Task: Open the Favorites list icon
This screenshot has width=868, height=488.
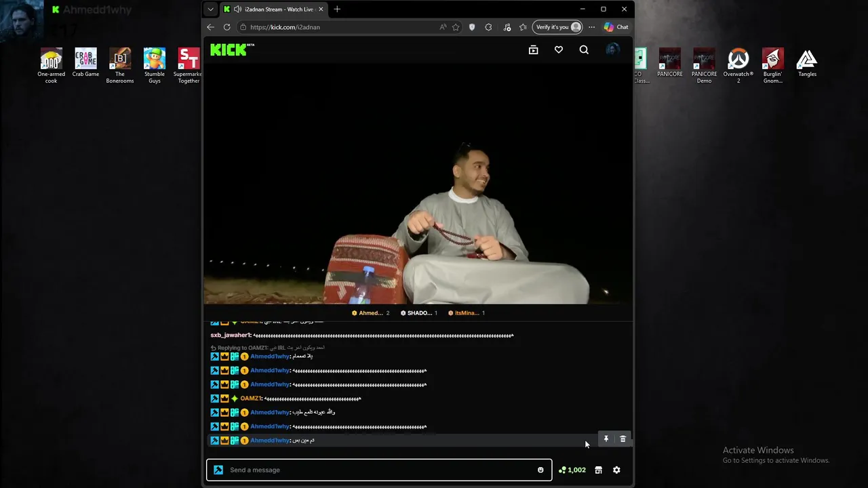Action: click(x=523, y=27)
